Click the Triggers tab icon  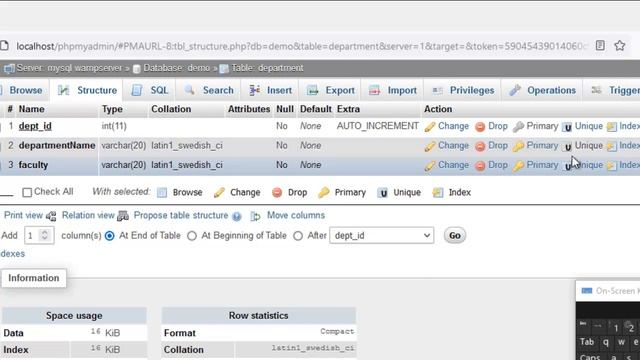click(597, 90)
